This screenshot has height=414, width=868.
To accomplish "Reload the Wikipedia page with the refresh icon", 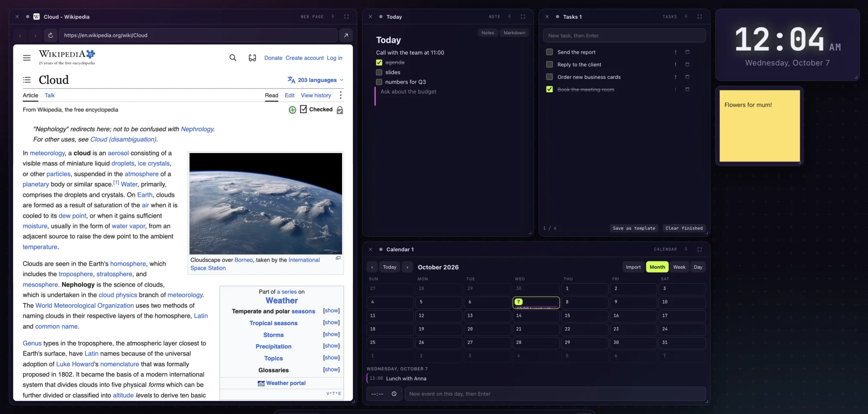I will click(x=50, y=36).
